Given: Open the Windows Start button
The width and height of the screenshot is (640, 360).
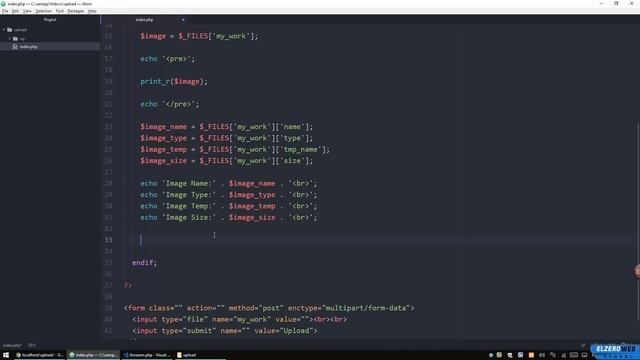Looking at the screenshot, I should pos(6,355).
